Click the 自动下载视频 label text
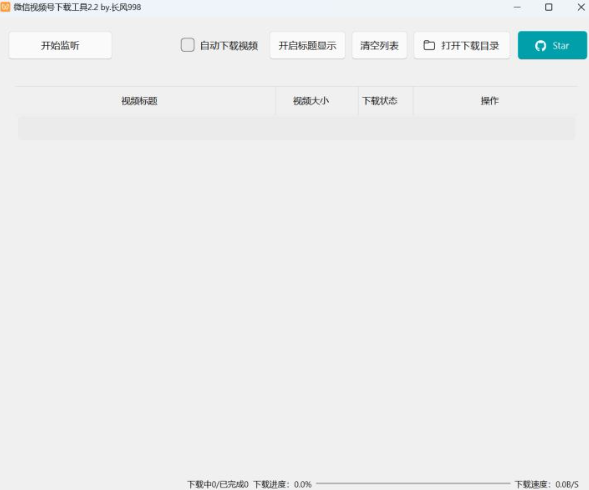This screenshot has width=589, height=490. click(x=229, y=46)
